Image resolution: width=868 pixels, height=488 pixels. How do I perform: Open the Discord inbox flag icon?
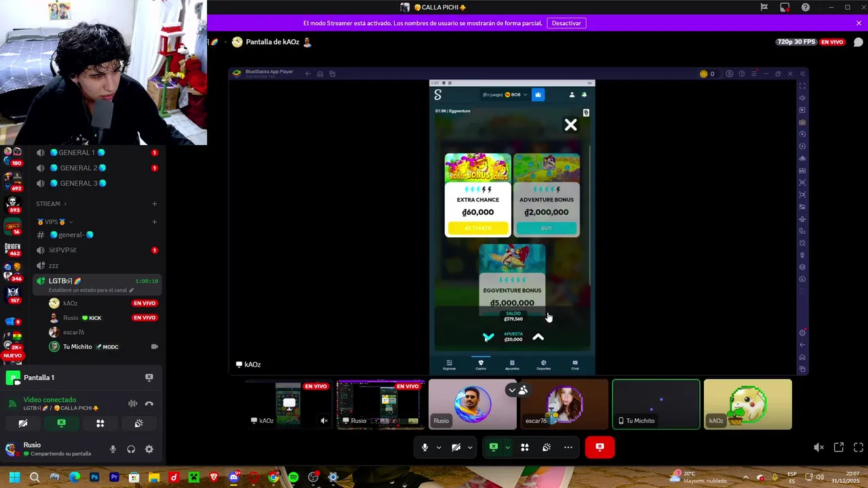coord(764,7)
